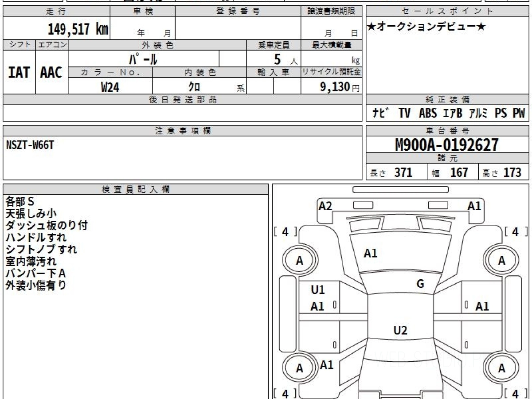Select the ★オークションデビュー★ sales point text
Screen dimensions: 532x399
pos(427,27)
